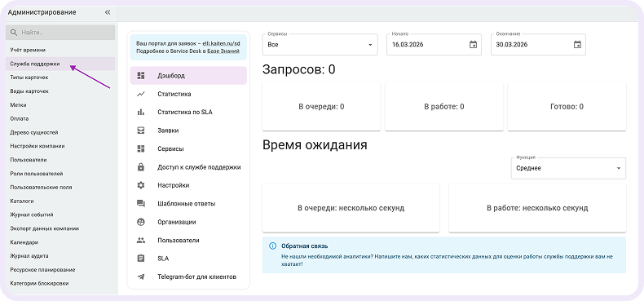Viewport: 644px width, 301px height.
Task: Open Шаблонные ответы menu item
Action: (x=188, y=204)
